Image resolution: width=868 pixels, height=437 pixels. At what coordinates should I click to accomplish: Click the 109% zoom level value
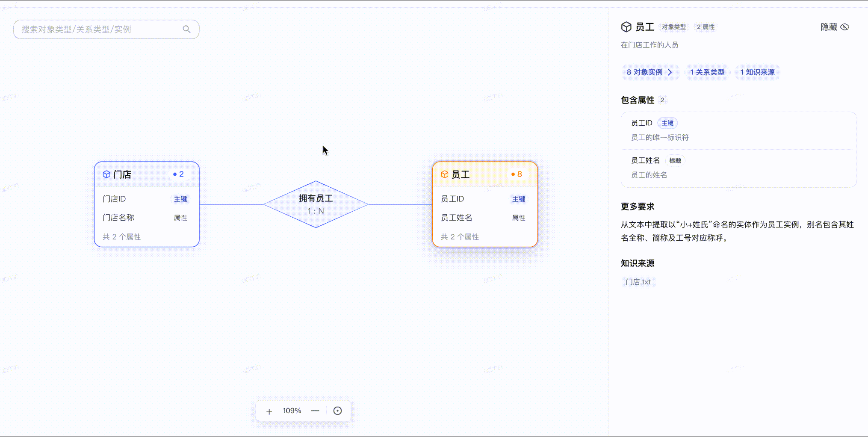(x=292, y=411)
